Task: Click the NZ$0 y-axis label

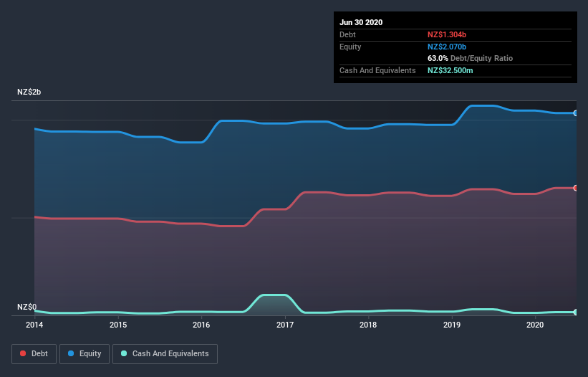Action: click(27, 307)
